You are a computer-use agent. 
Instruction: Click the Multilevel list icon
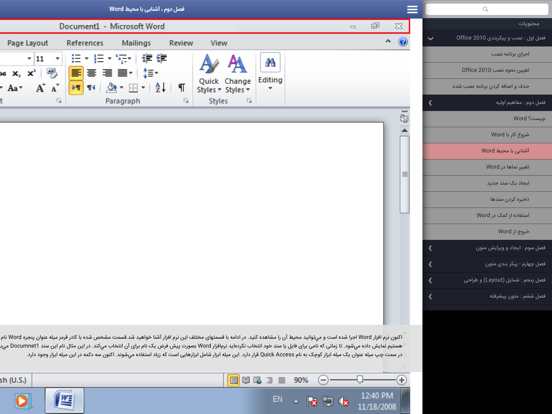[121, 58]
